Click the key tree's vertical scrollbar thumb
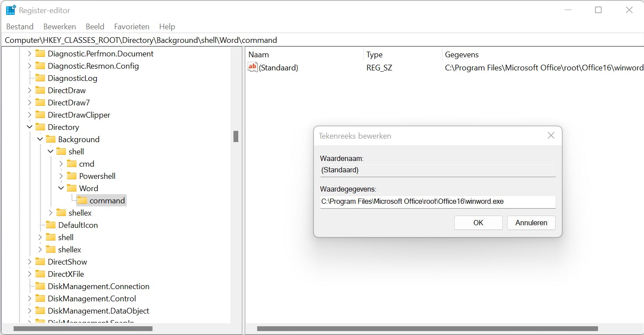The width and height of the screenshot is (644, 335). pyautogui.click(x=236, y=136)
